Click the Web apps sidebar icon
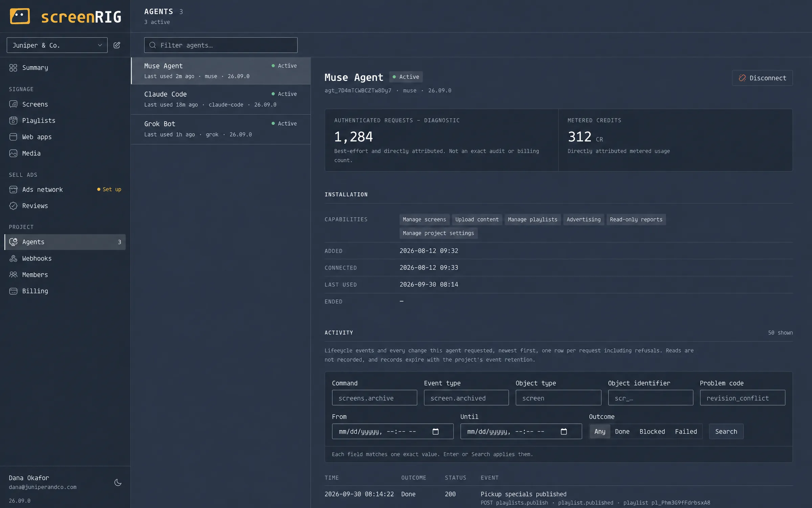Screen dimensions: 812x508 (x=13, y=137)
